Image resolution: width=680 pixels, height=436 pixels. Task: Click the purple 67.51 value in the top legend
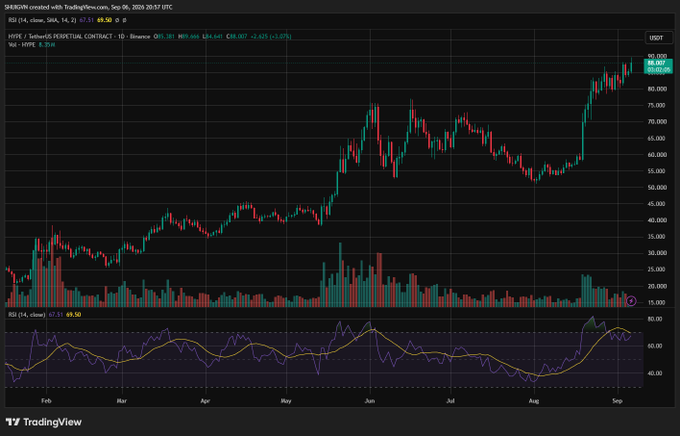point(87,20)
